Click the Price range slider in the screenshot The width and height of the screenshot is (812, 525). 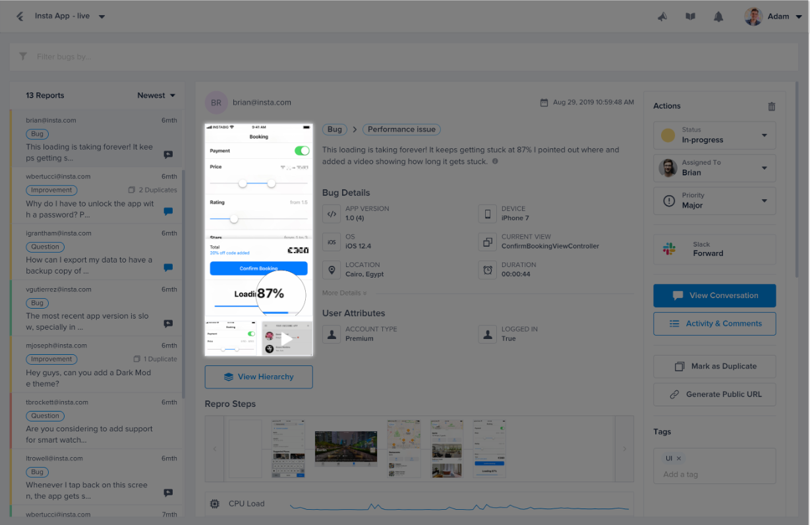(x=258, y=183)
